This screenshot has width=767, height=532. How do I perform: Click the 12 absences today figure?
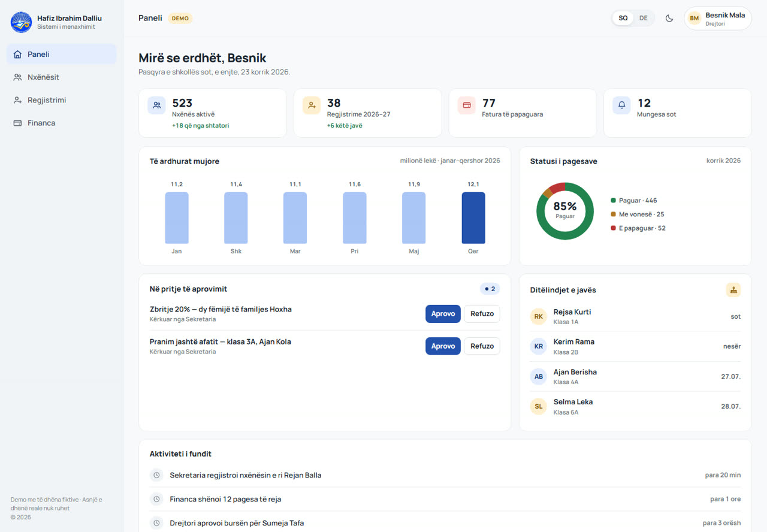(x=644, y=103)
